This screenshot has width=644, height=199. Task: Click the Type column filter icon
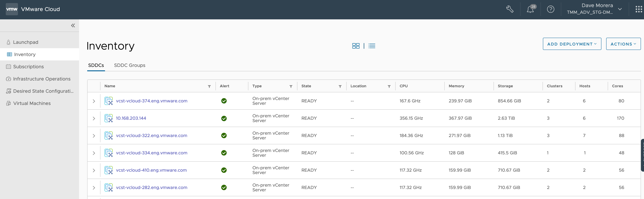[291, 86]
